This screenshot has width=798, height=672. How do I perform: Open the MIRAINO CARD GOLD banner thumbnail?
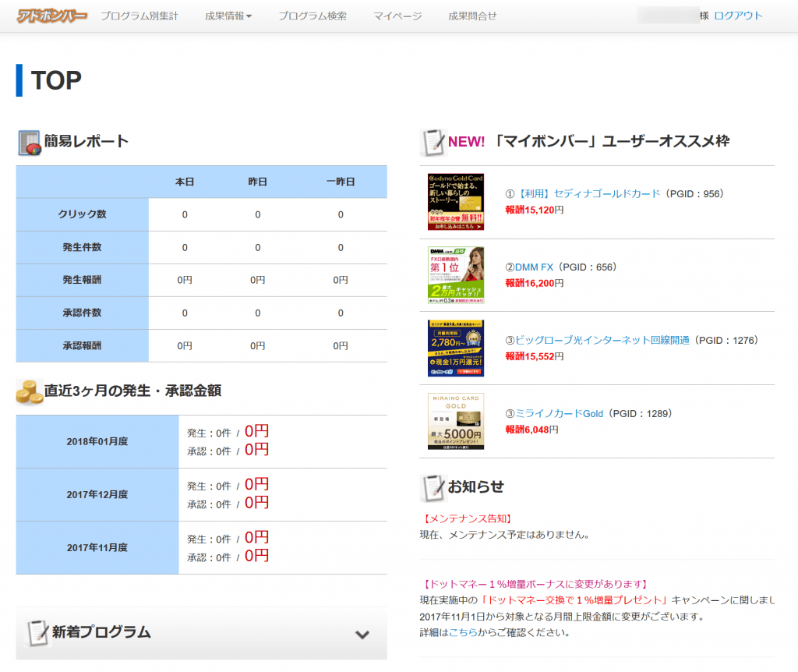click(x=455, y=422)
